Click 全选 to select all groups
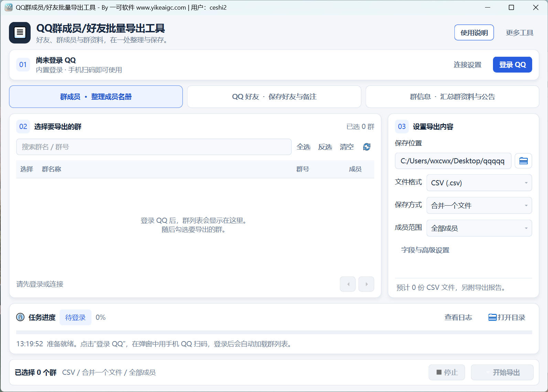The height and width of the screenshot is (392, 548). (303, 147)
